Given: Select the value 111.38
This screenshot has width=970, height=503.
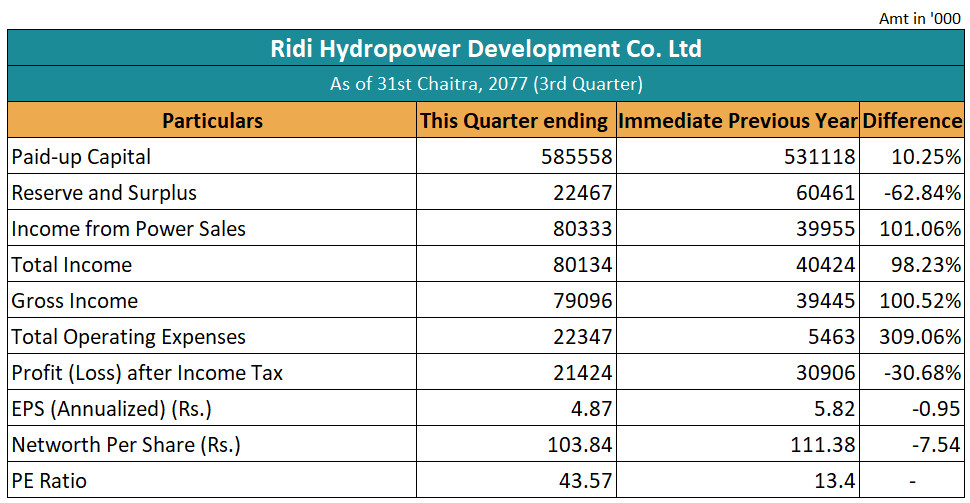Looking at the screenshot, I should [823, 444].
